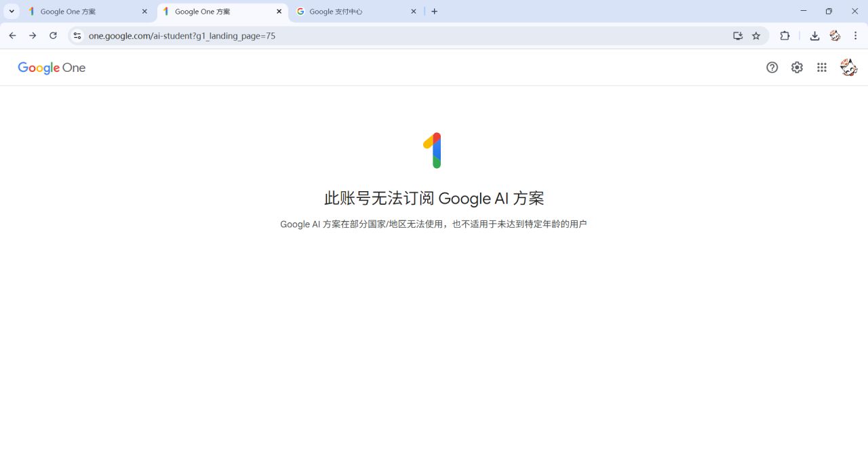
Task: Open the Google account avatar in page header
Action: click(848, 67)
